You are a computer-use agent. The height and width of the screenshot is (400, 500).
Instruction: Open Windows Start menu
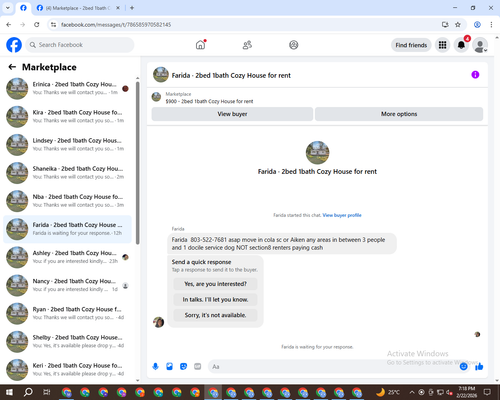pos(9,392)
